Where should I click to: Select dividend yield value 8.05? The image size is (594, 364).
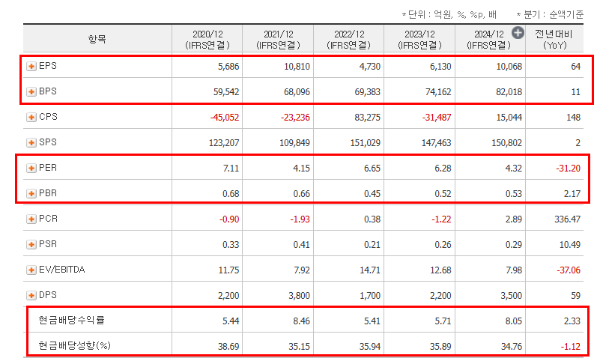coord(514,321)
